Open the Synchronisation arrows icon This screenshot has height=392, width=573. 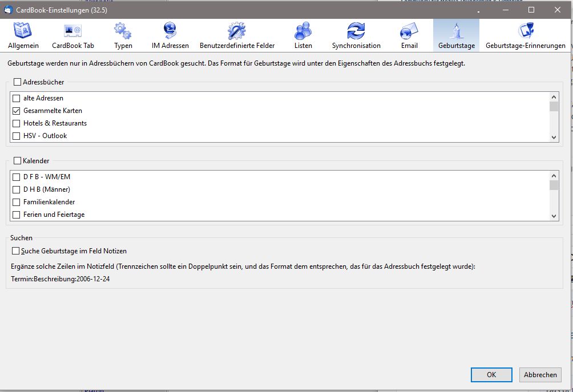[x=356, y=30]
